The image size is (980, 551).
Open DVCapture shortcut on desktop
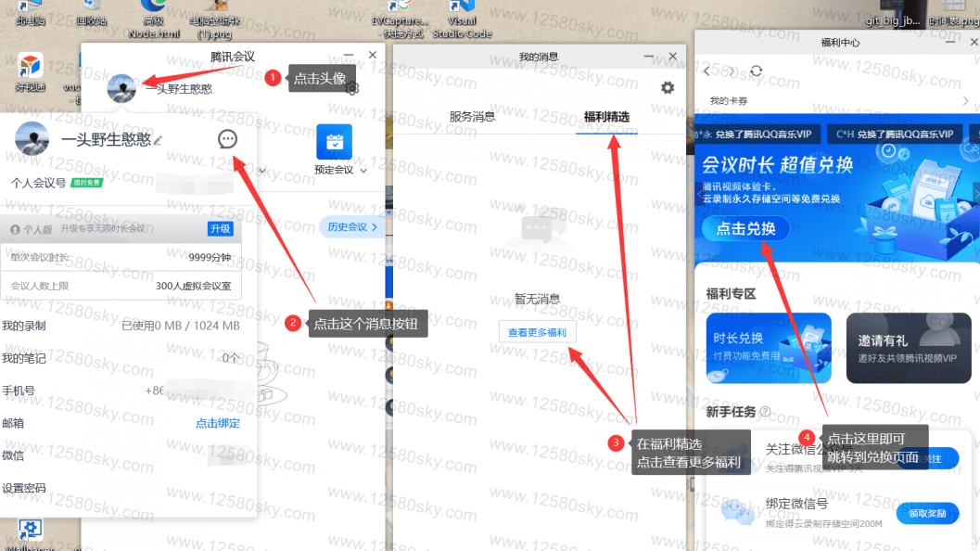tap(400, 19)
